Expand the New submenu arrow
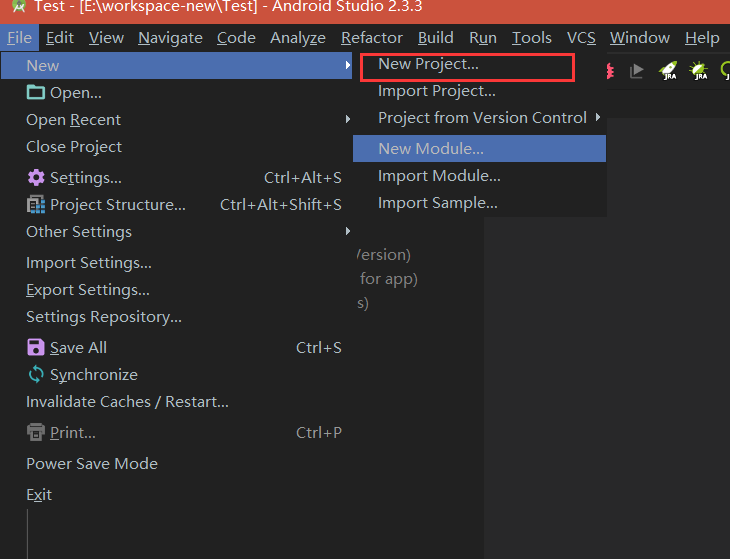This screenshot has width=730, height=559. (x=348, y=65)
